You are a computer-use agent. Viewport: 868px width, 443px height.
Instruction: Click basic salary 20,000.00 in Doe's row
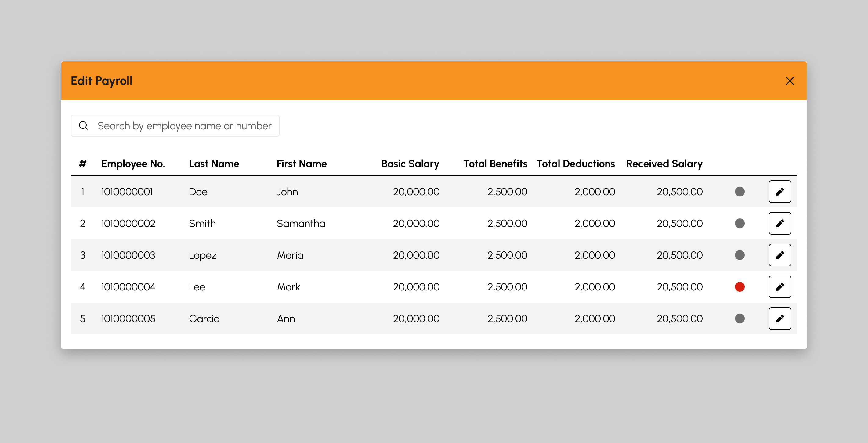pyautogui.click(x=416, y=192)
